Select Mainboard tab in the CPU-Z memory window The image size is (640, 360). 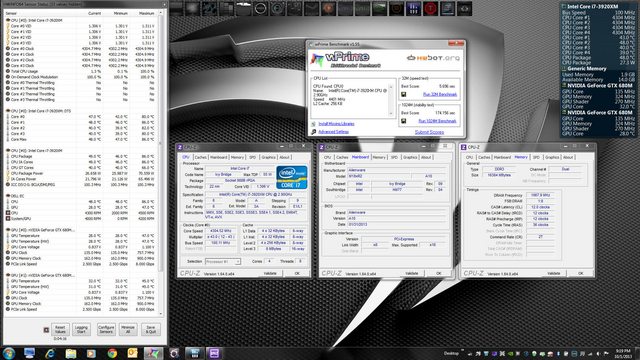point(502,157)
